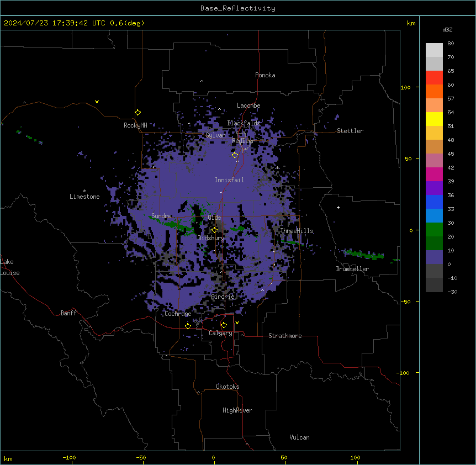This screenshot has height=465, width=476.
Task: Click the Calgary city label
Action: point(220,333)
